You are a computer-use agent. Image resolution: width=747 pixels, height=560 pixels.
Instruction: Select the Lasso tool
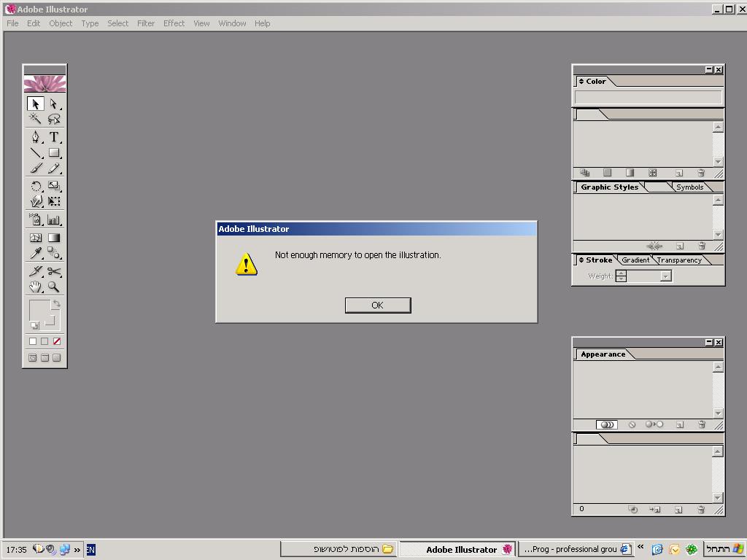click(54, 119)
